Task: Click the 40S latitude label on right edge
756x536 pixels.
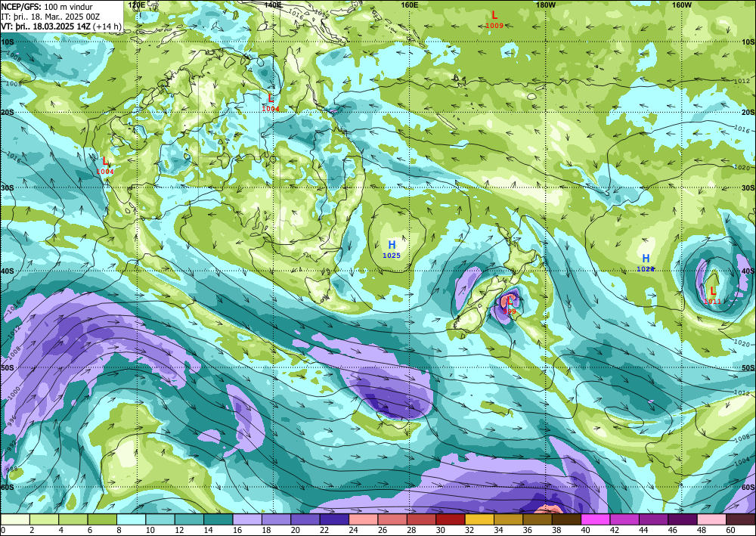Action: click(x=748, y=271)
